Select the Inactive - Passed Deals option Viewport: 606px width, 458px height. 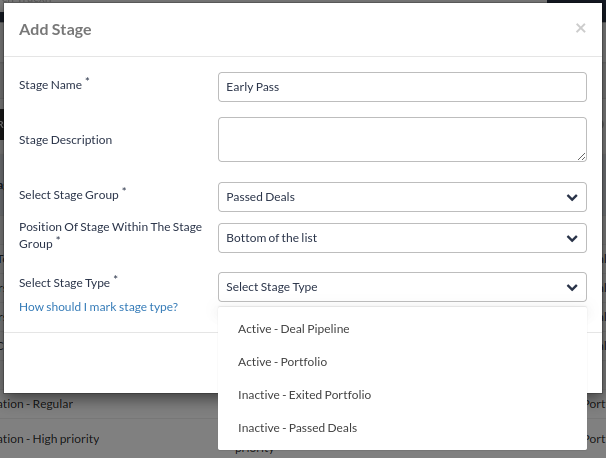click(297, 428)
